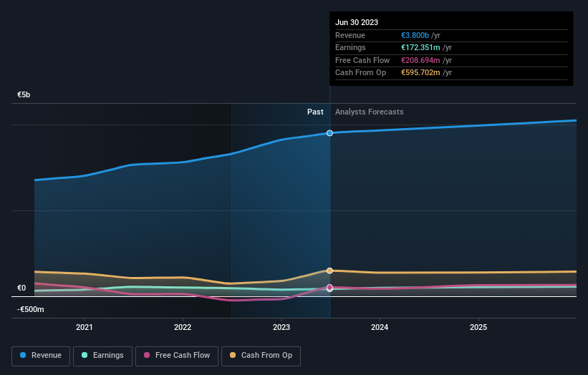This screenshot has width=588, height=375.
Task: Toggle the Cash From Op legend button
Action: point(261,356)
